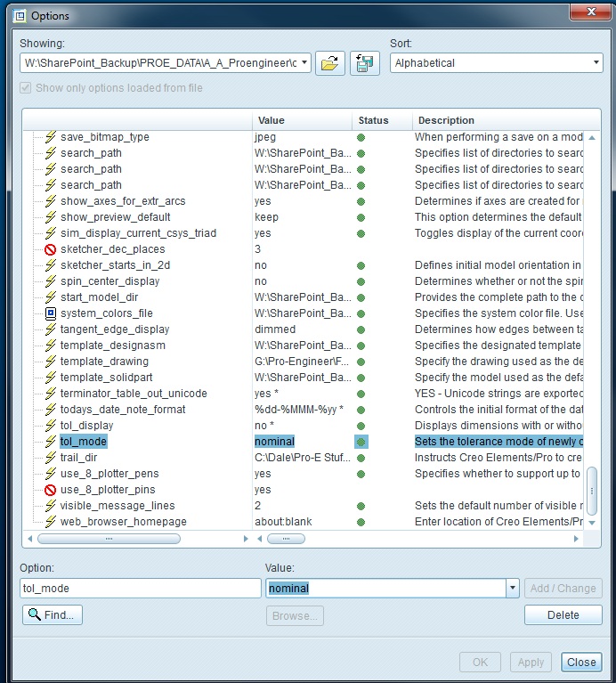
Task: Click the vertical scrollbar thumb in options list
Action: (592, 491)
